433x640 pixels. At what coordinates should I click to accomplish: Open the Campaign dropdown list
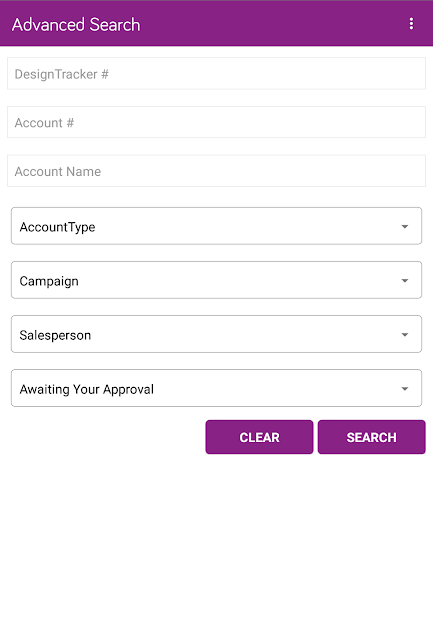(216, 280)
